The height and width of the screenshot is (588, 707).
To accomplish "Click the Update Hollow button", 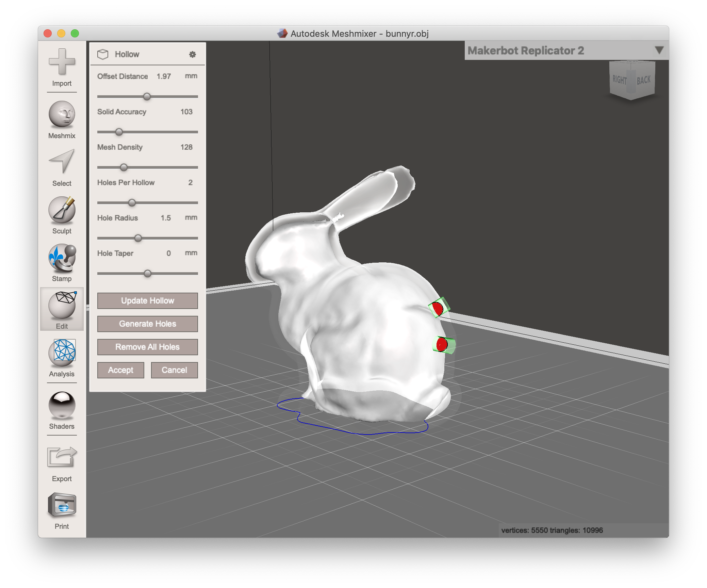I will click(148, 301).
